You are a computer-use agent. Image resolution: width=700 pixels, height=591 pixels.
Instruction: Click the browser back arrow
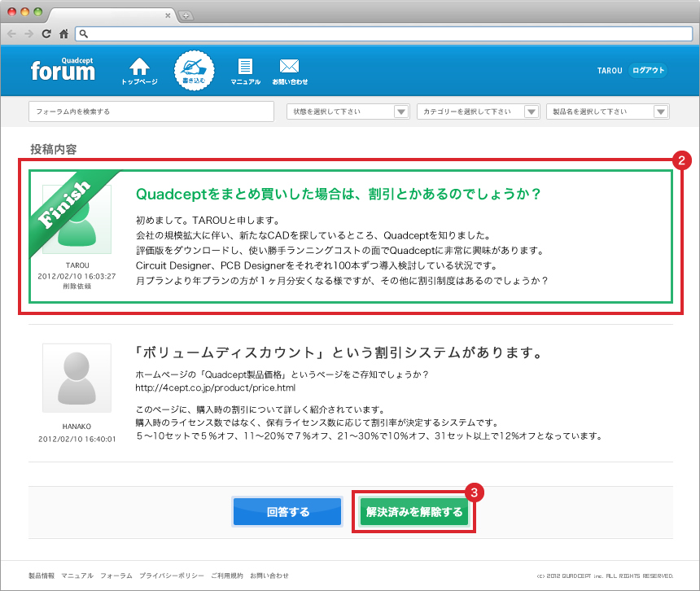(12, 33)
